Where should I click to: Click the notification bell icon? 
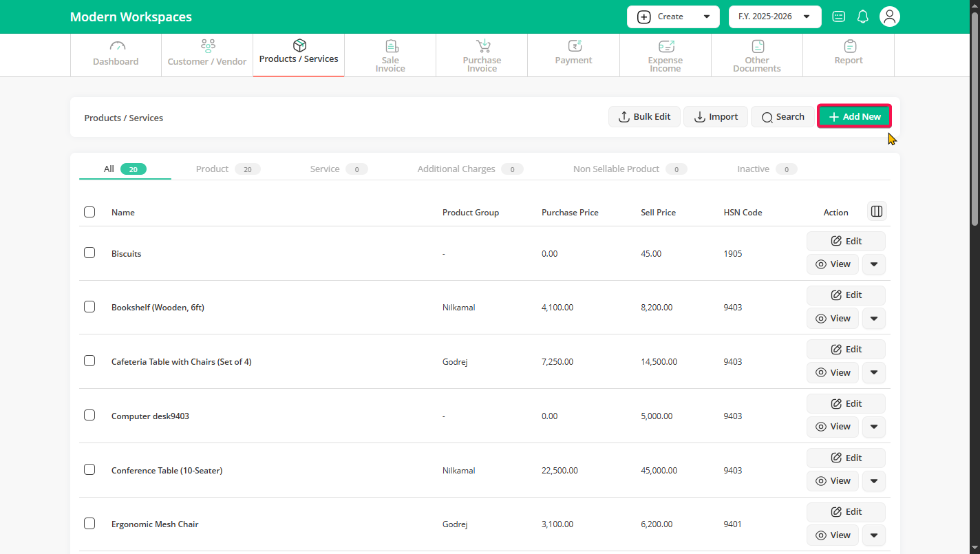pyautogui.click(x=862, y=17)
